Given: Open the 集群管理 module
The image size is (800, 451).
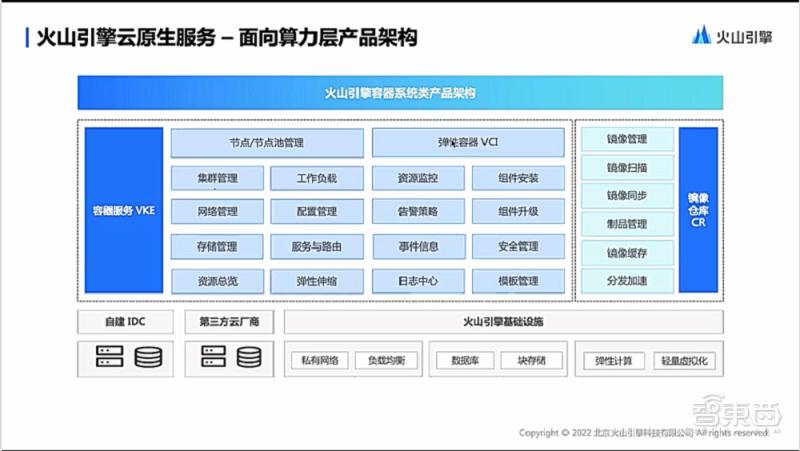Looking at the screenshot, I should coord(217,178).
